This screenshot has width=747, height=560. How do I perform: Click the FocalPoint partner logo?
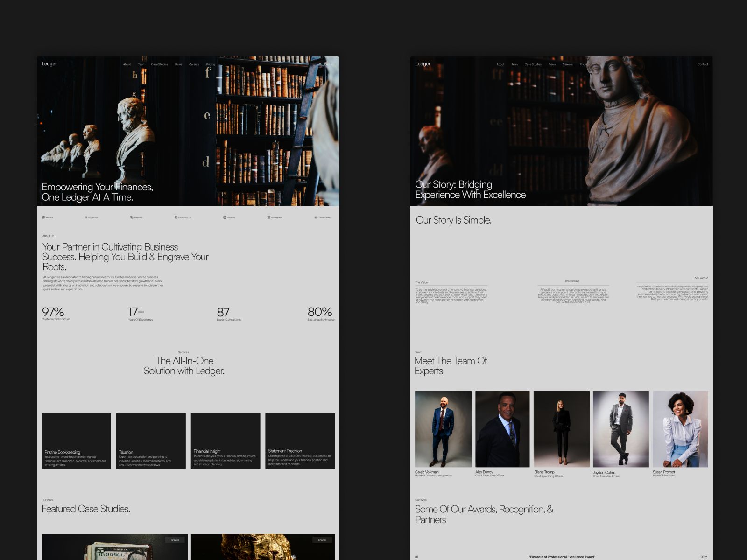(x=322, y=217)
